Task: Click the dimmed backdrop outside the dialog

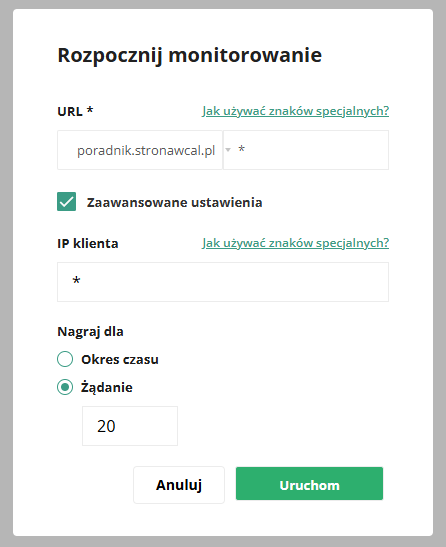Action: tap(6, 274)
